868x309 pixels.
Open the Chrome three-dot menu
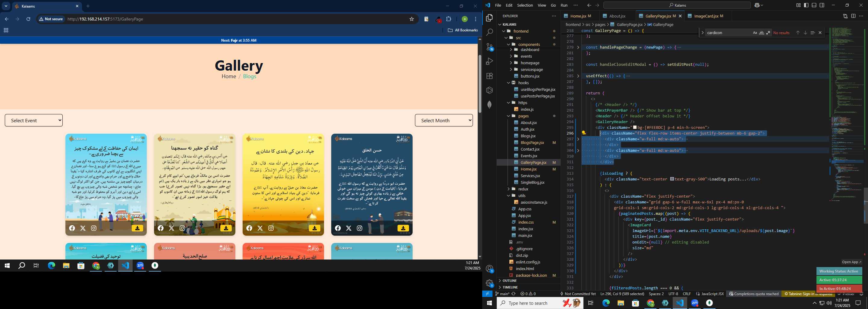click(x=476, y=19)
